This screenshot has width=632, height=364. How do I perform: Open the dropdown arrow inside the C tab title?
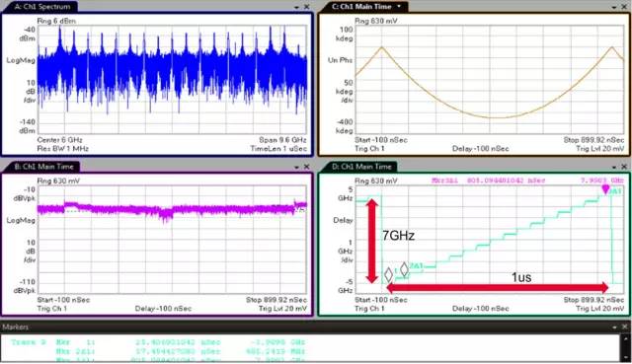pyautogui.click(x=399, y=7)
